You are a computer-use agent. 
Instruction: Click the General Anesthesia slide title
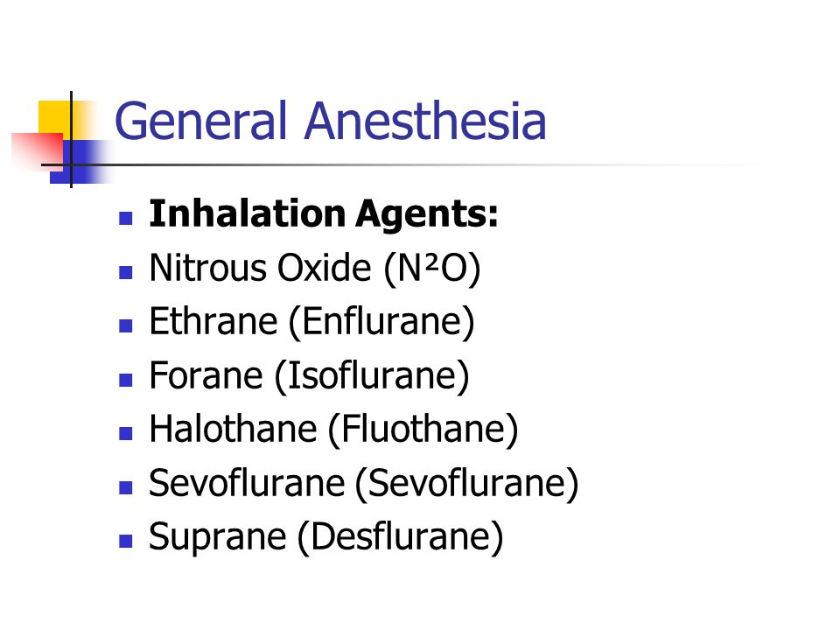[x=331, y=121]
